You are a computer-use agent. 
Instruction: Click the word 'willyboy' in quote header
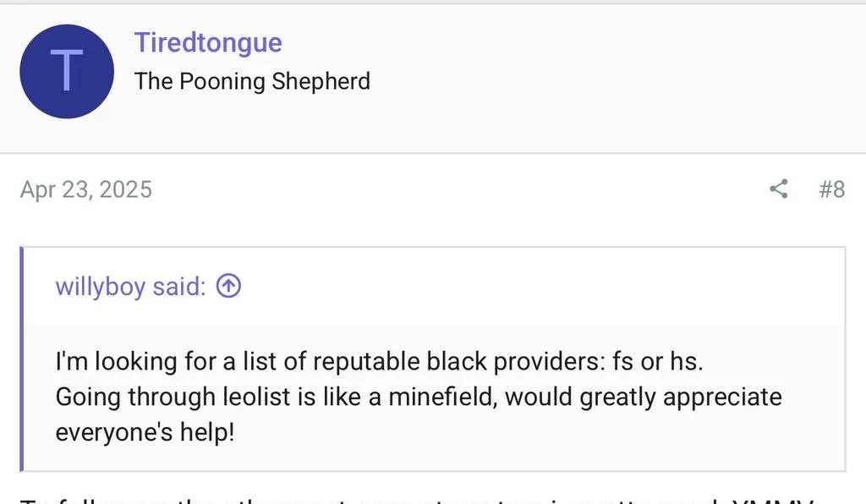click(x=101, y=287)
